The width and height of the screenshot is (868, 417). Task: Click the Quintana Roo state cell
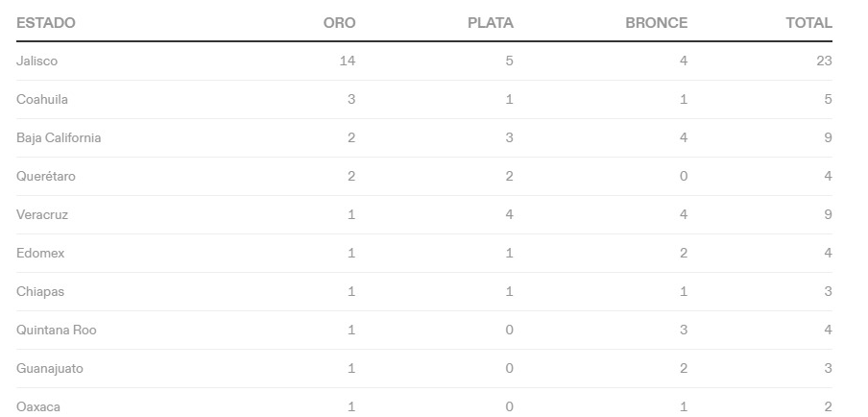(x=57, y=331)
